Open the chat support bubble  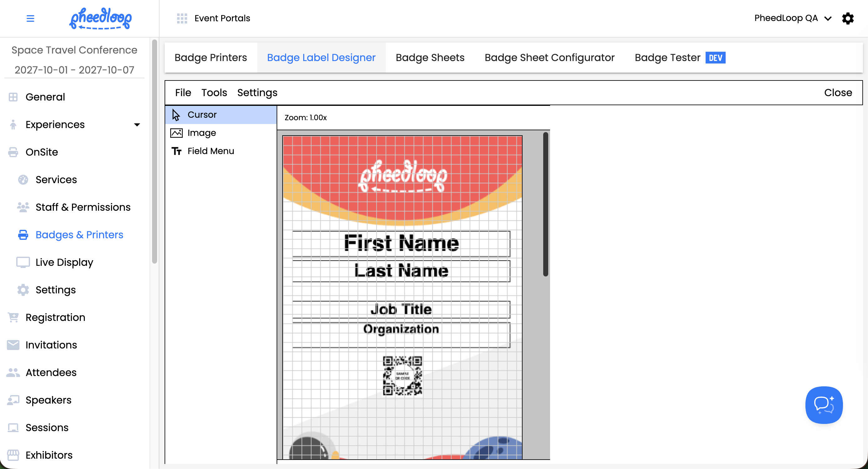[x=824, y=405]
